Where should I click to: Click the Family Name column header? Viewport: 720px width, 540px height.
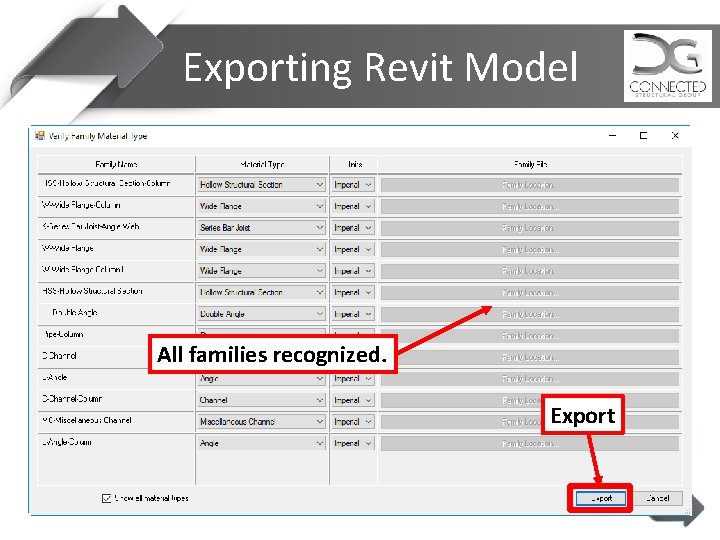[x=116, y=164]
